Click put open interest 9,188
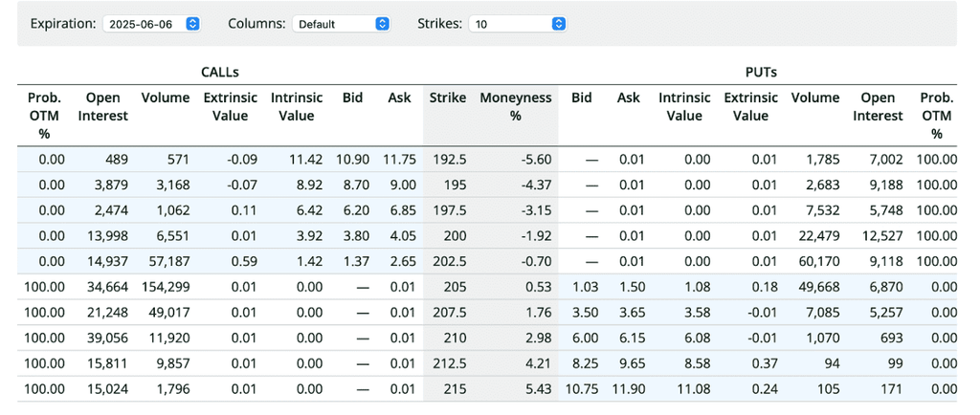Viewport: 980px width, 415px height. (885, 185)
